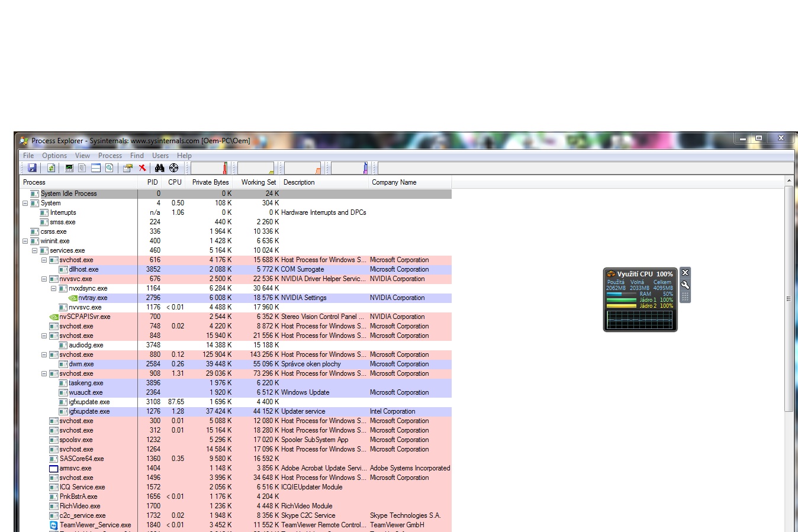
Task: Click the chip icon in the CPU gadget
Action: [x=611, y=274]
